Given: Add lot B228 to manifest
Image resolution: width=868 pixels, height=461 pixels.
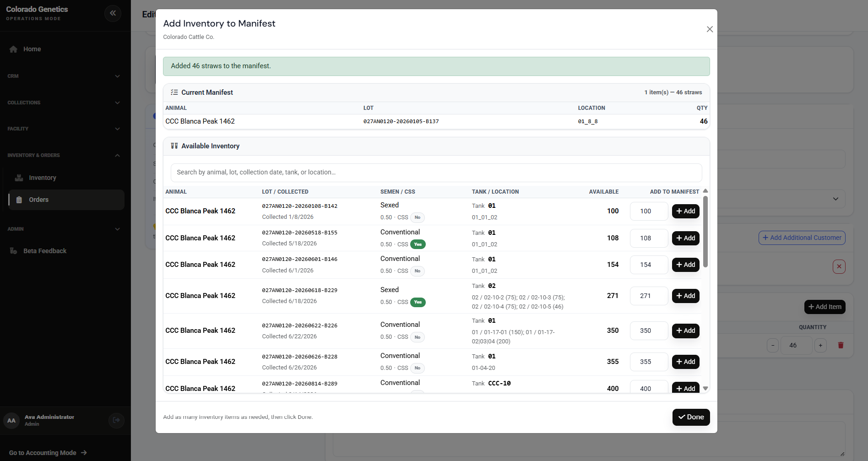Looking at the screenshot, I should coord(685,362).
